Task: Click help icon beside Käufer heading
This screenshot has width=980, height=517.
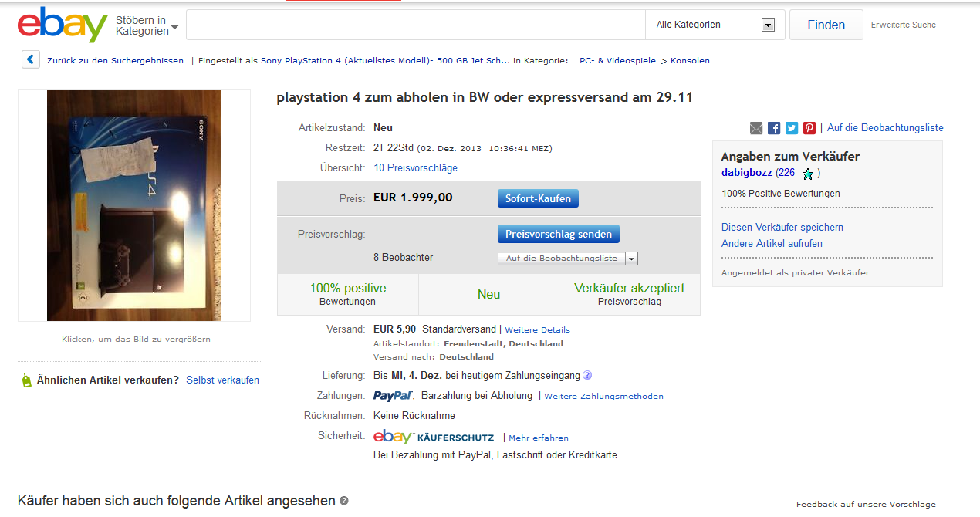Action: pyautogui.click(x=344, y=501)
